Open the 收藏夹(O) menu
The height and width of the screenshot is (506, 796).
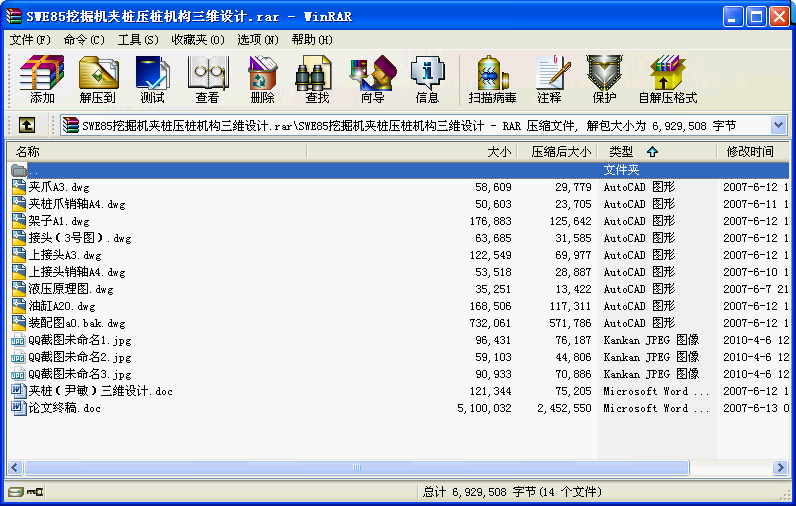(x=198, y=40)
